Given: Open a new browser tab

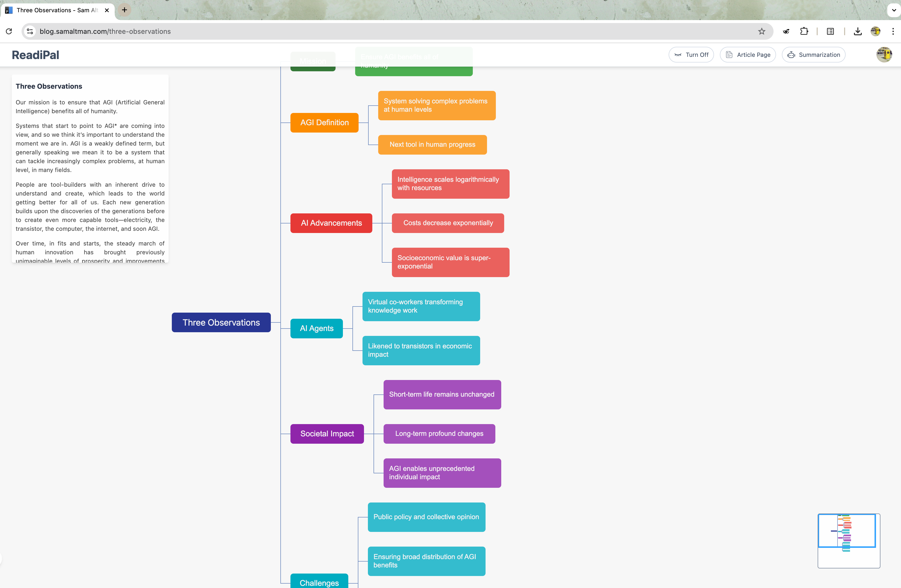Looking at the screenshot, I should coord(124,10).
